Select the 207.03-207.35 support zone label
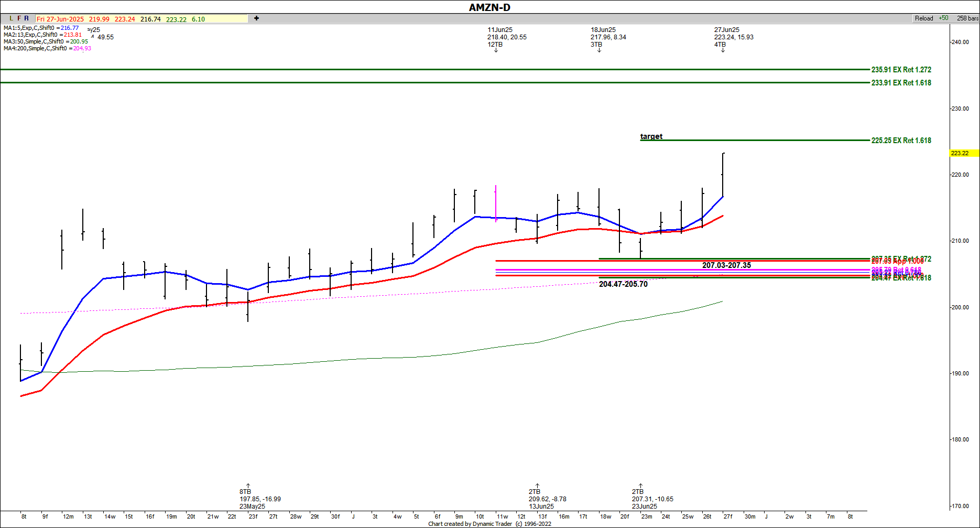Image resolution: width=980 pixels, height=528 pixels. click(x=726, y=265)
